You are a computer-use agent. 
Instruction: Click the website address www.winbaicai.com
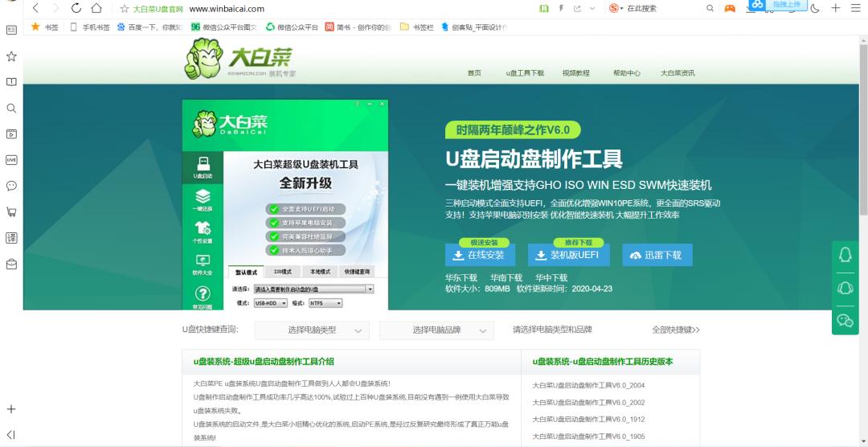227,9
